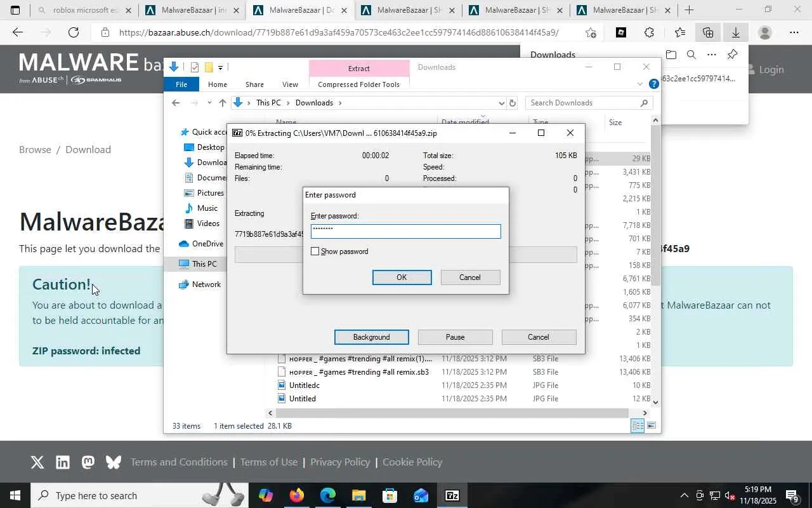Cancel the 7-Zip extraction progress window

coord(539,337)
